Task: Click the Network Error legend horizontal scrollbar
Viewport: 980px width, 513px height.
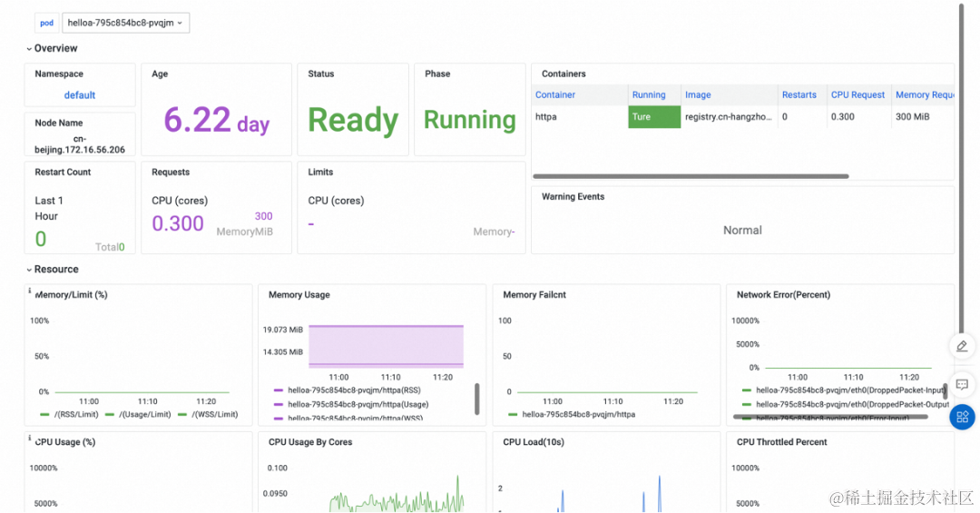Action: pos(830,417)
